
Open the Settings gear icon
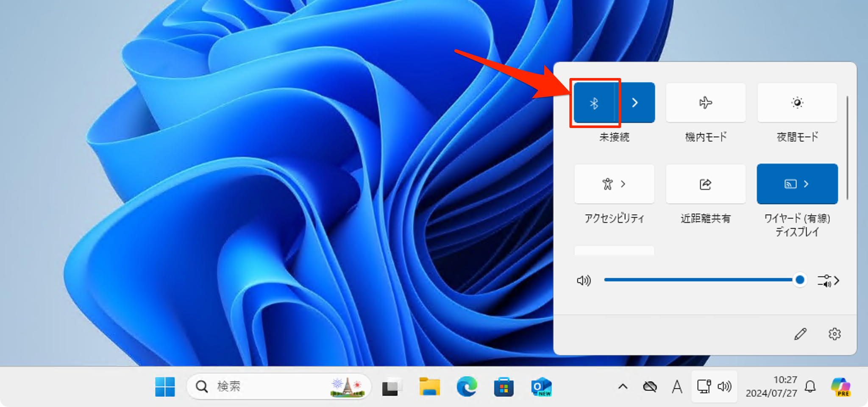click(x=834, y=334)
